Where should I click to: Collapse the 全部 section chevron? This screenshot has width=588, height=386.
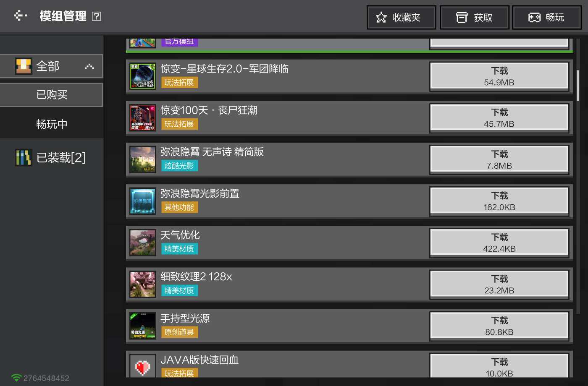pyautogui.click(x=89, y=66)
